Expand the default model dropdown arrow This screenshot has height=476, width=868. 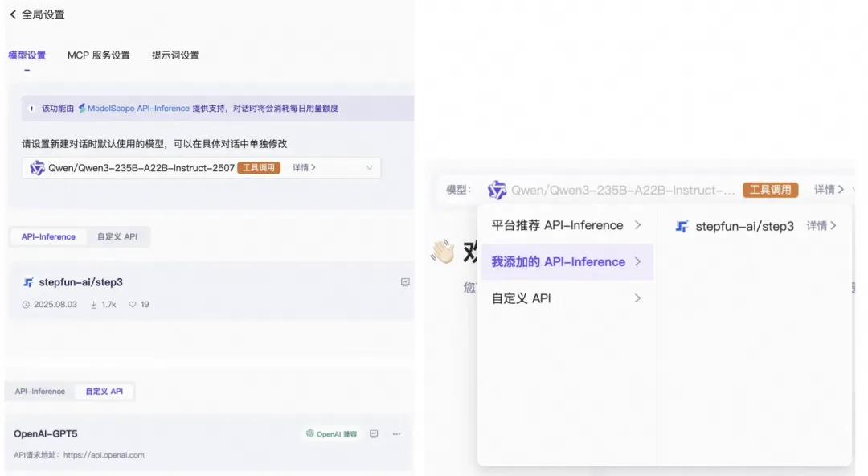click(x=369, y=168)
